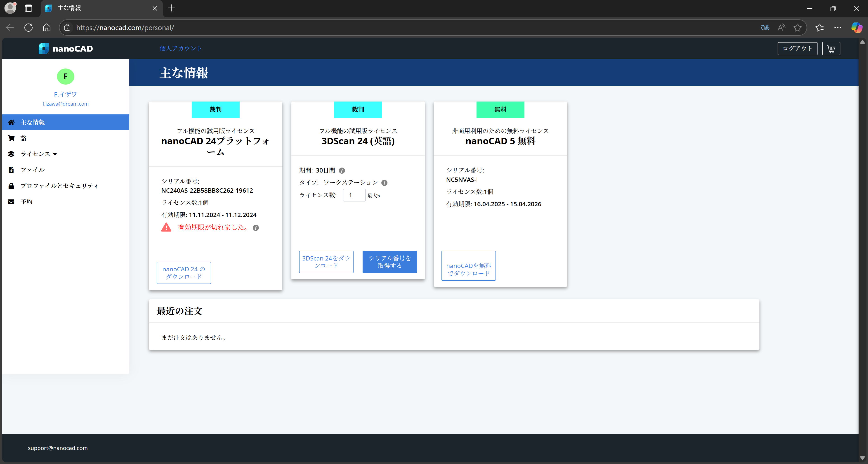Click info icon next to ワークステーション
868x464 pixels.
click(384, 183)
